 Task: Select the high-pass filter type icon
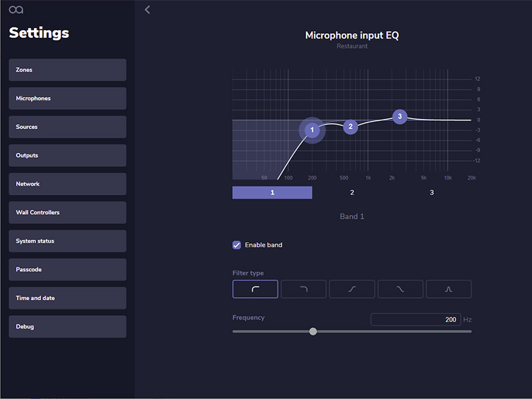coord(255,289)
